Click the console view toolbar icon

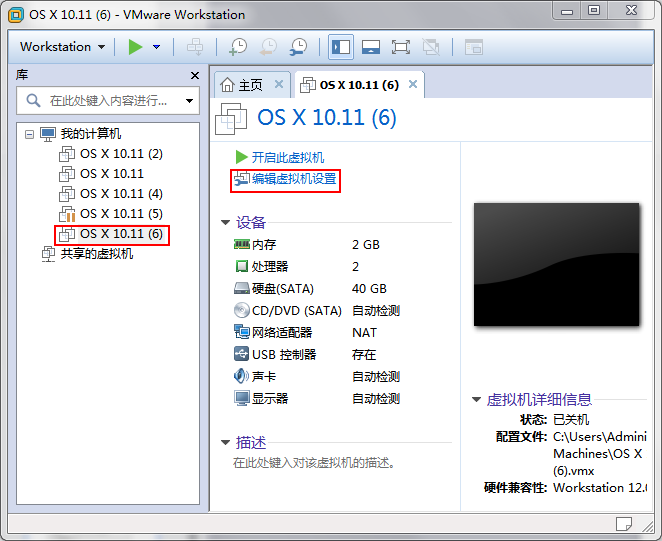click(474, 47)
